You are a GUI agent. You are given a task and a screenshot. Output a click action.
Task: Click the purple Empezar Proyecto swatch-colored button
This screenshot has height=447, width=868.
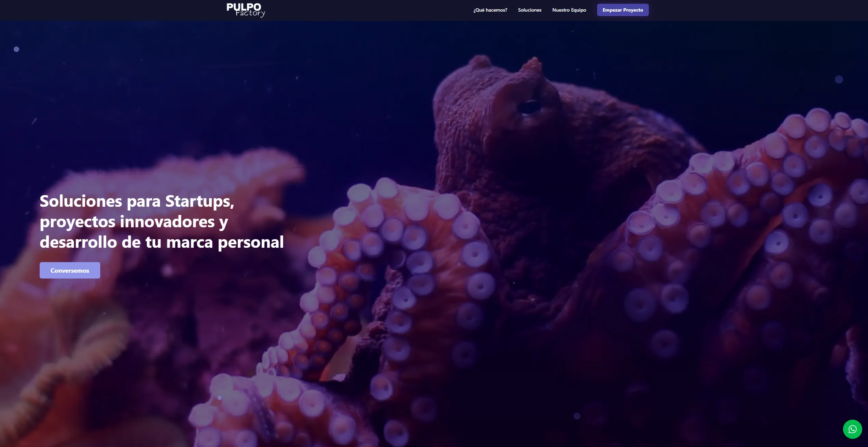[622, 10]
